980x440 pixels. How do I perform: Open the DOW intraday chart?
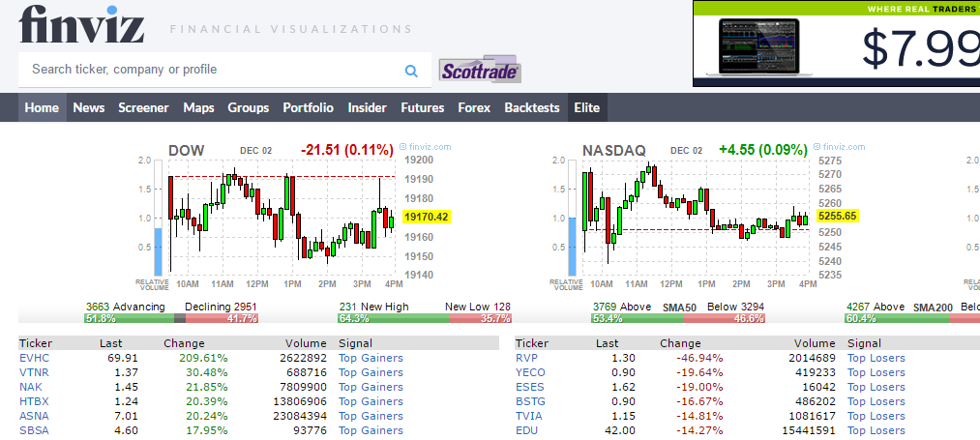[x=281, y=218]
